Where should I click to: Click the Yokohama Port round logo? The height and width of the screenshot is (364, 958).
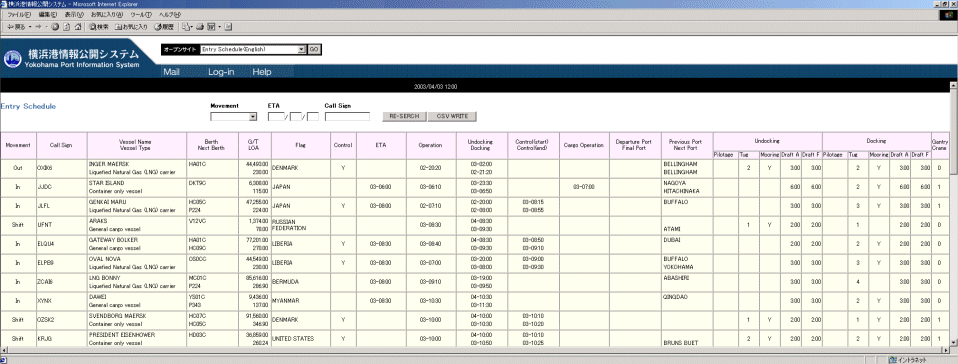(12, 59)
